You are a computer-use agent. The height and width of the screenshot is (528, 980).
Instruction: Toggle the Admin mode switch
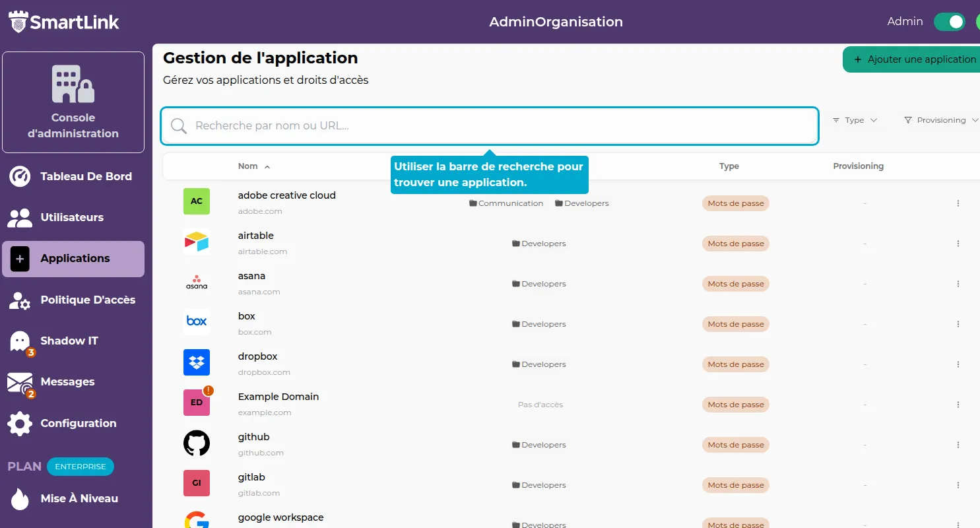(x=949, y=22)
